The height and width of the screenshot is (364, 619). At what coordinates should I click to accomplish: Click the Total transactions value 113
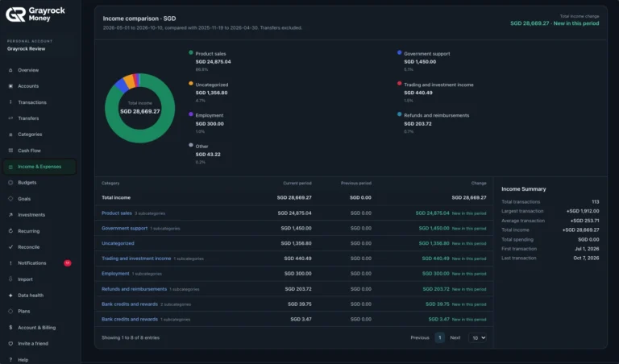tap(596, 201)
